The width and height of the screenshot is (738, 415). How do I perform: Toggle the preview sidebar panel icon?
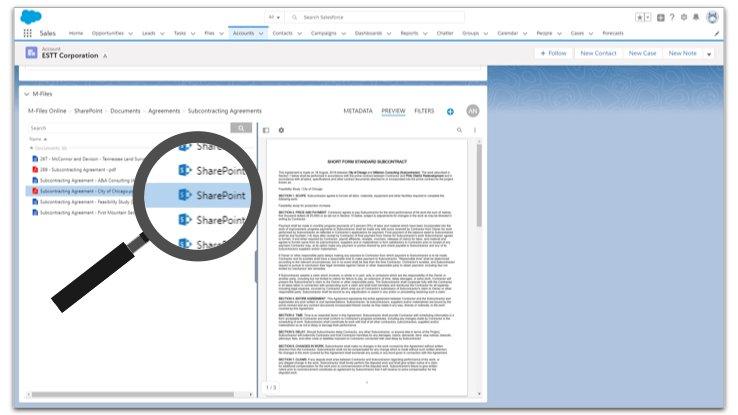(266, 130)
